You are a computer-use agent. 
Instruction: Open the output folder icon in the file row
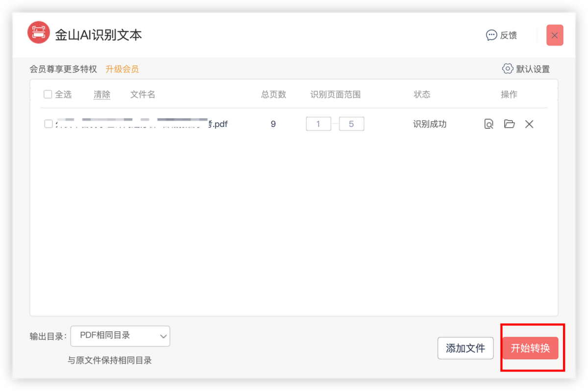(x=509, y=124)
